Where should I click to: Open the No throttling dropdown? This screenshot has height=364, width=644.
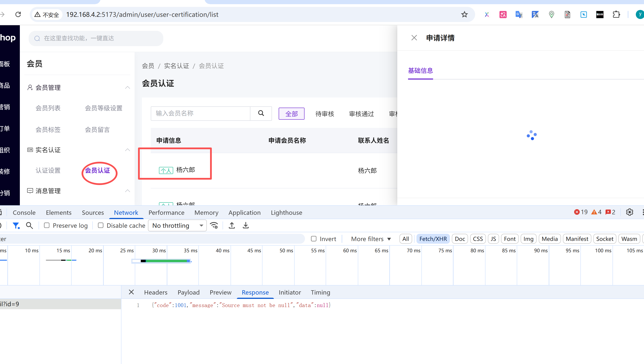pos(177,226)
